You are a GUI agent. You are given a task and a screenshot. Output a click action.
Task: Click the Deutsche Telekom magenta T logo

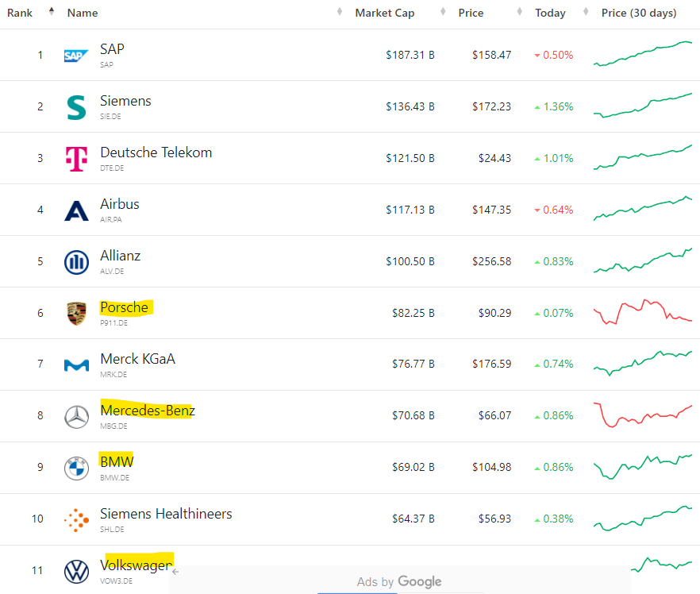pyautogui.click(x=76, y=159)
